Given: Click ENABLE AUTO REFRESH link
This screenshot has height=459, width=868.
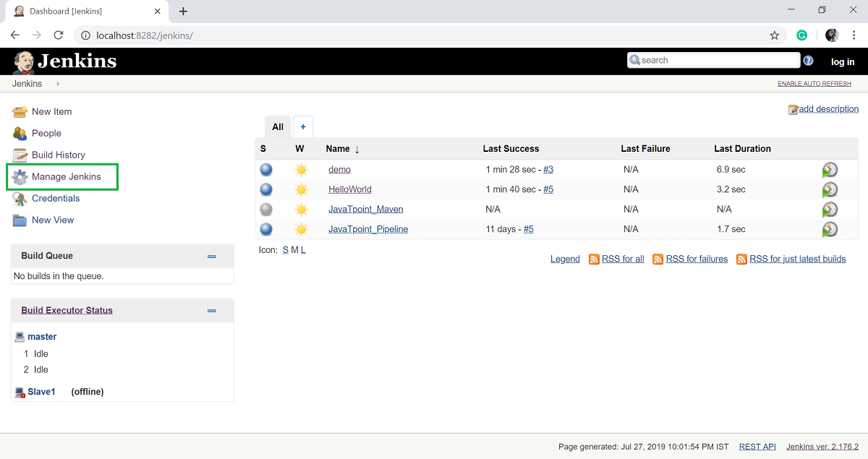Looking at the screenshot, I should coord(814,84).
